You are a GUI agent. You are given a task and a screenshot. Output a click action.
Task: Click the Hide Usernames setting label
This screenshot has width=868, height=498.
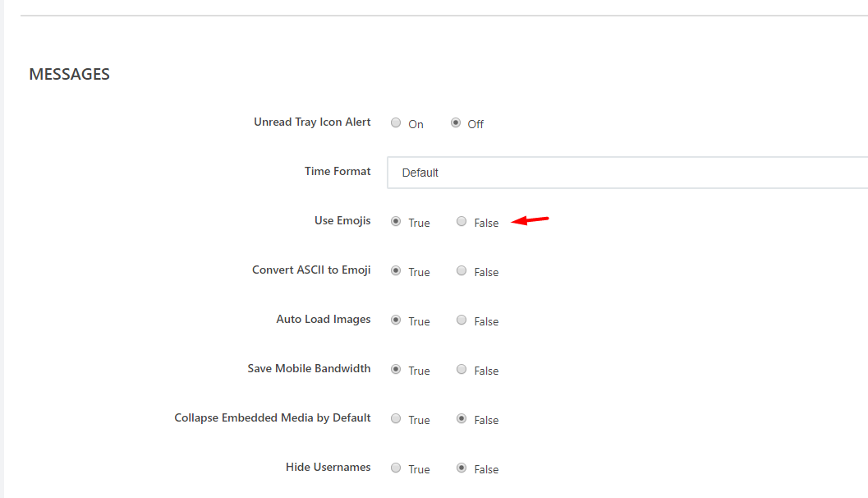pyautogui.click(x=328, y=468)
